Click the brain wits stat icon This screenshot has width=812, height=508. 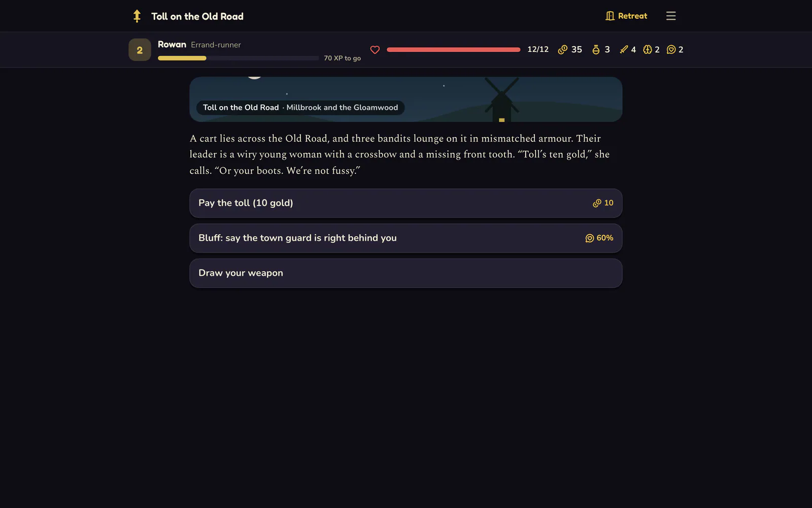[x=648, y=50]
